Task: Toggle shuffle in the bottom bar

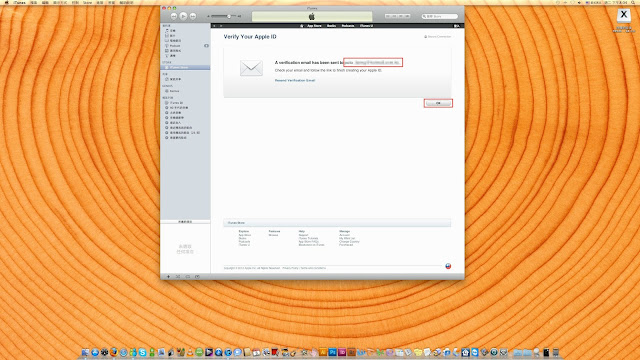Action: coord(178,277)
